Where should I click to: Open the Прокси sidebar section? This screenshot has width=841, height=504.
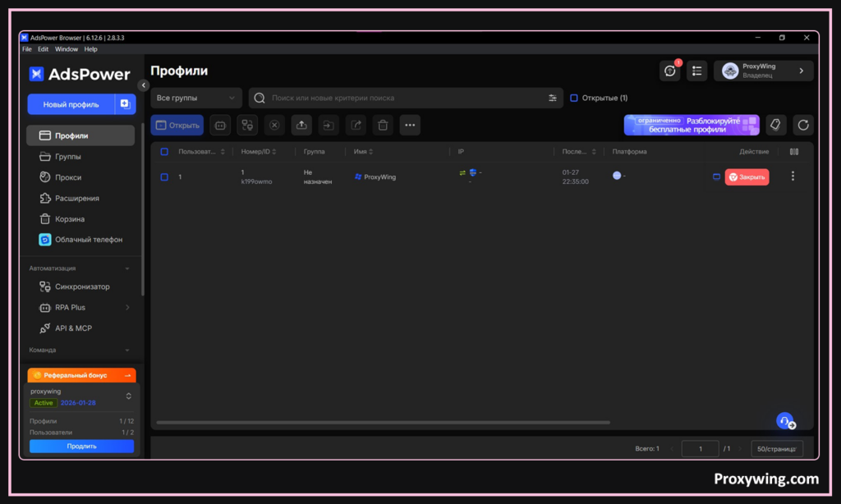pyautogui.click(x=68, y=177)
